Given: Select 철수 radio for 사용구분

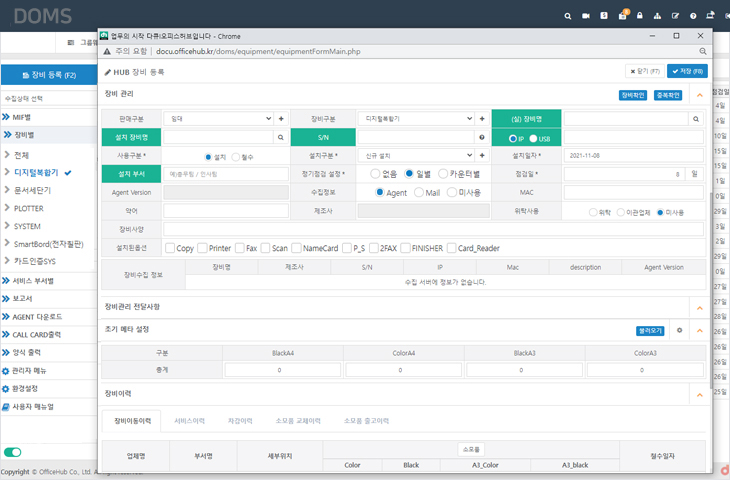Looking at the screenshot, I should pos(236,157).
